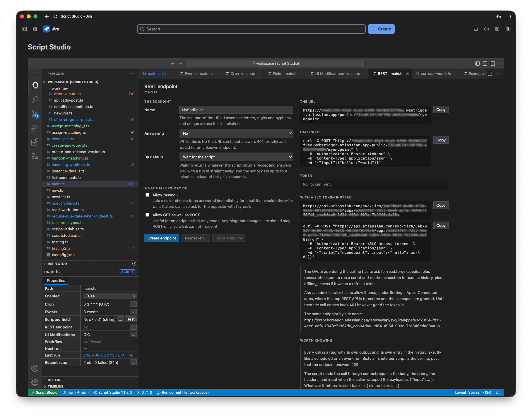Collapse the Inspector section

click(57, 264)
